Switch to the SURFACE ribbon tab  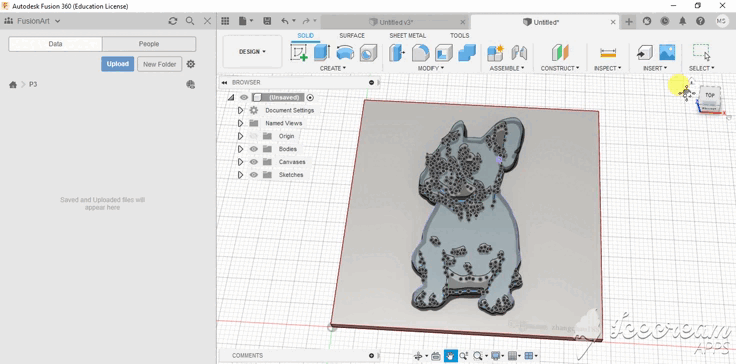tap(352, 36)
